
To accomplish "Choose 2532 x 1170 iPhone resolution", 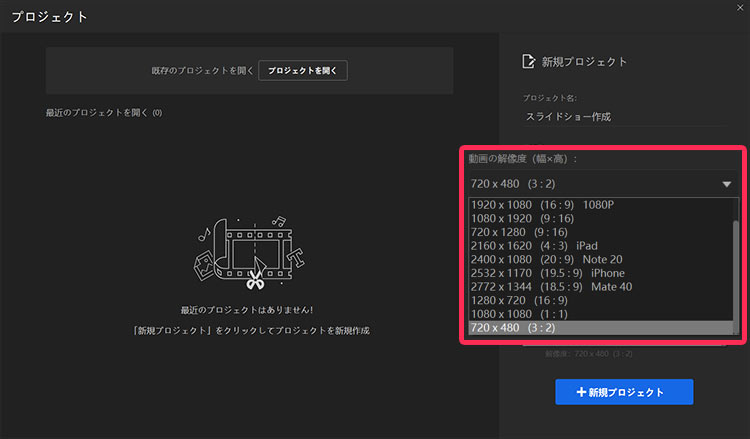I will pyautogui.click(x=546, y=274).
